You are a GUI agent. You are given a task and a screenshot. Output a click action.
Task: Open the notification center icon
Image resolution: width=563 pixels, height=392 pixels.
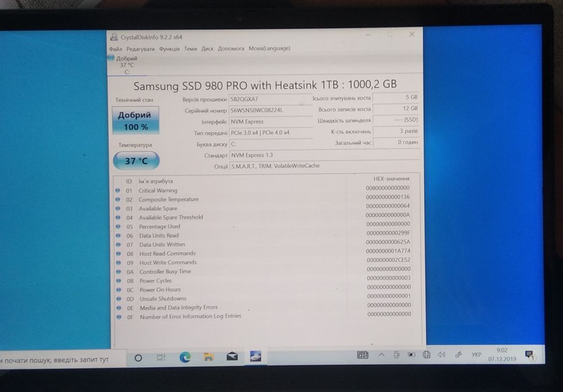(529, 355)
